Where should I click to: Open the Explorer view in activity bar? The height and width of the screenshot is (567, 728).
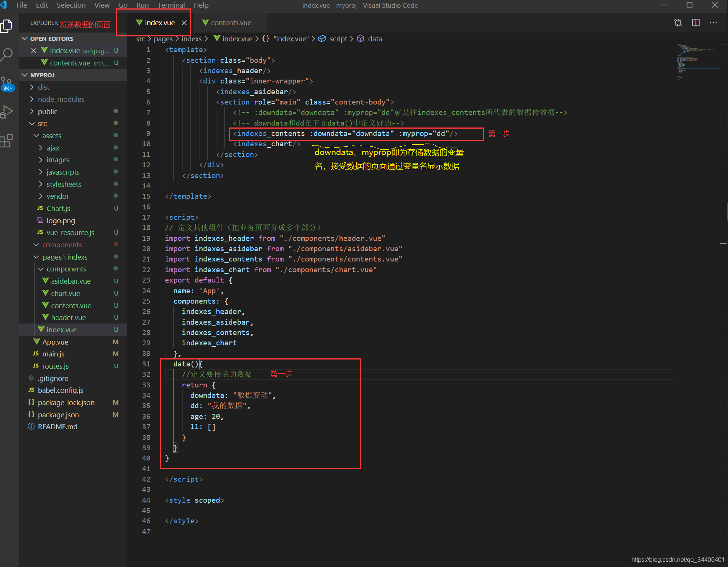pyautogui.click(x=7, y=26)
